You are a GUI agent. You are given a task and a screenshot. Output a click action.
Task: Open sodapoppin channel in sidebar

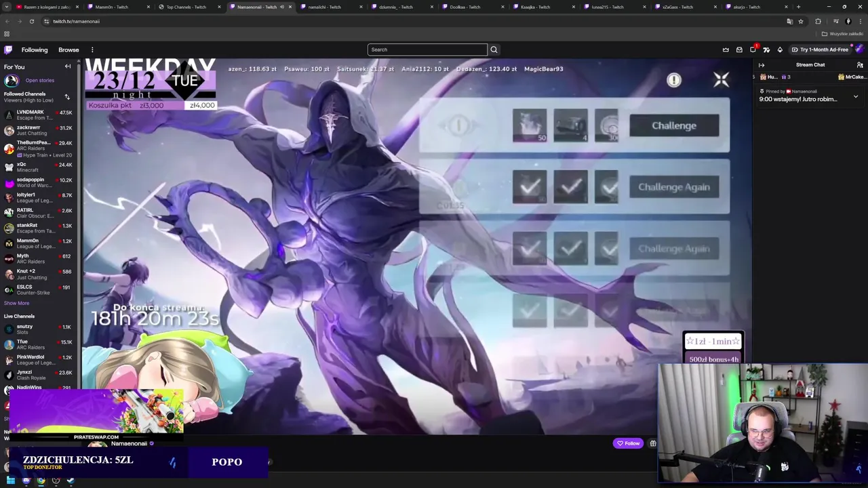38,182
